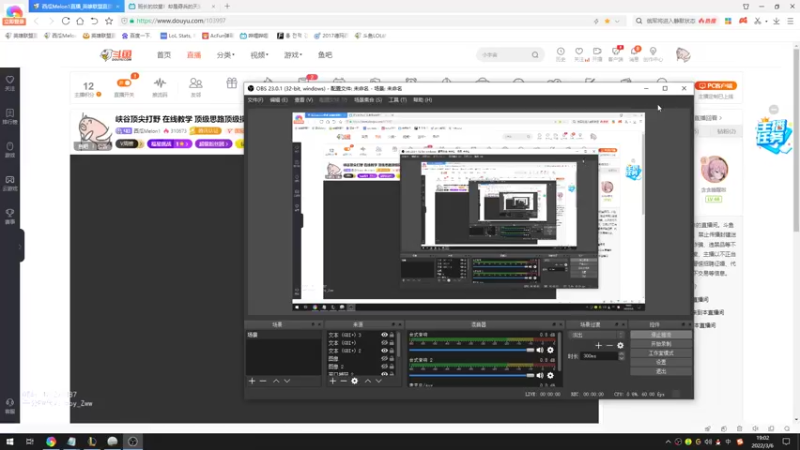The height and width of the screenshot is (450, 800).
Task: Toggle the live broadcast switch
Action: 124,83
